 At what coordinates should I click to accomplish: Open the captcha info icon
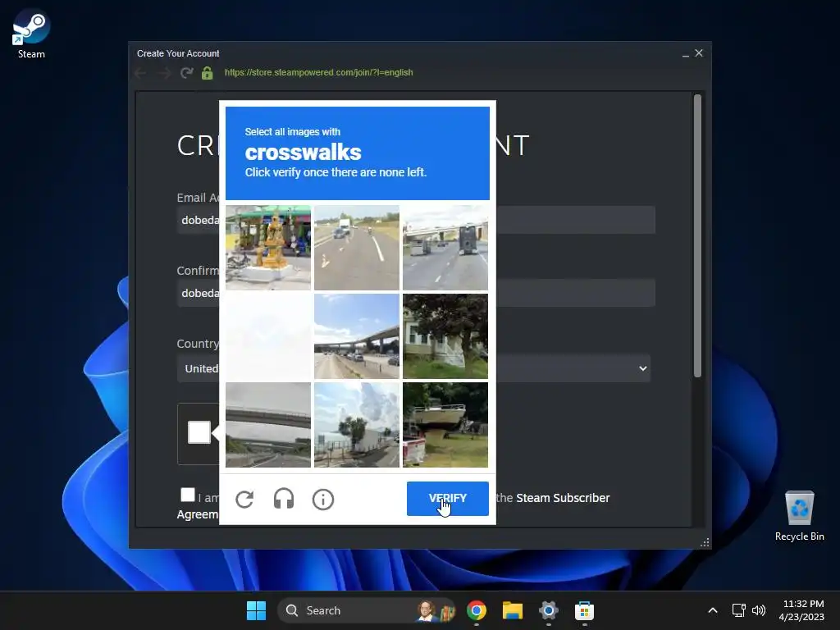(x=323, y=500)
